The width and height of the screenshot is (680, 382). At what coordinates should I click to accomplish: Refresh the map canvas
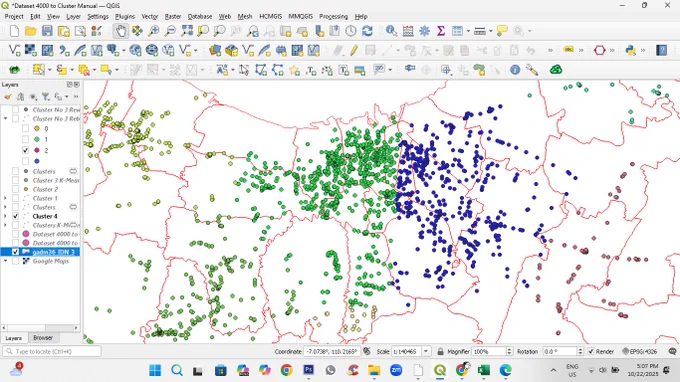(x=367, y=31)
